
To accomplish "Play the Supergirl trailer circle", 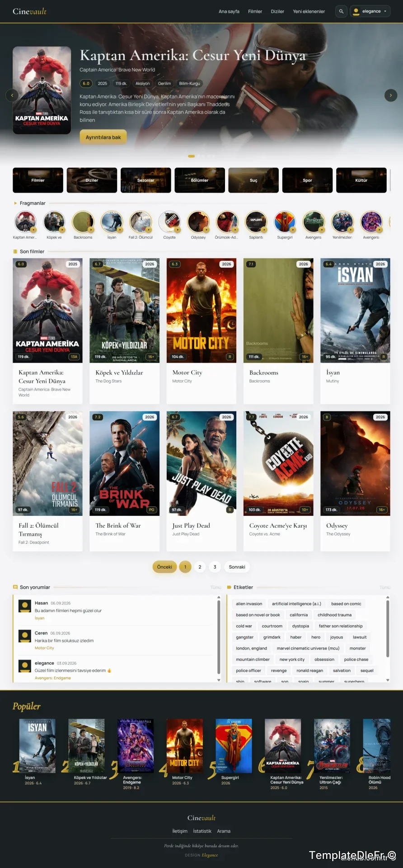I will click(x=285, y=222).
